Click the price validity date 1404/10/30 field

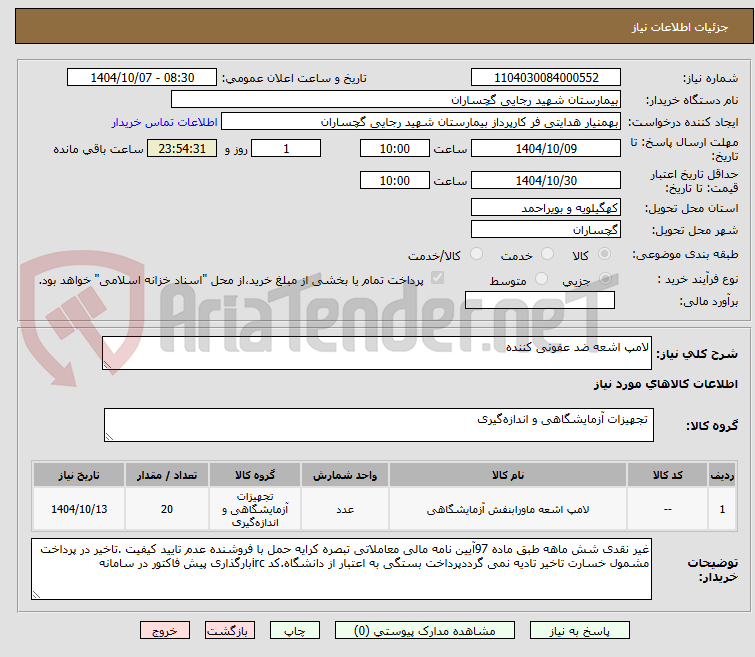(x=546, y=180)
